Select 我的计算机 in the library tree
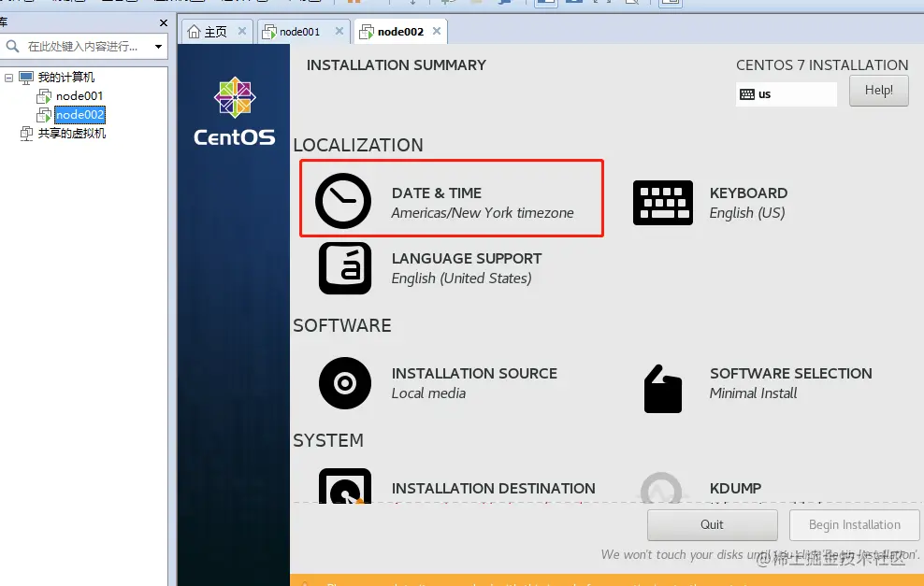Viewport: 924px width, 586px height. tap(66, 78)
